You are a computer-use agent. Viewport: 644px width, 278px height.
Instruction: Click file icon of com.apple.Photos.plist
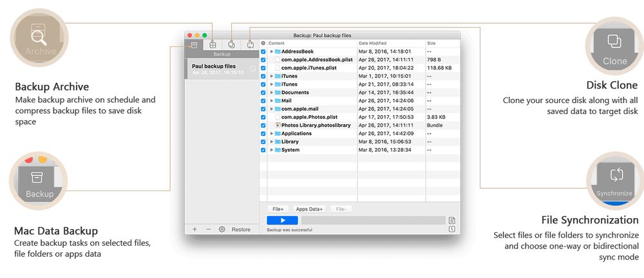pos(278,117)
